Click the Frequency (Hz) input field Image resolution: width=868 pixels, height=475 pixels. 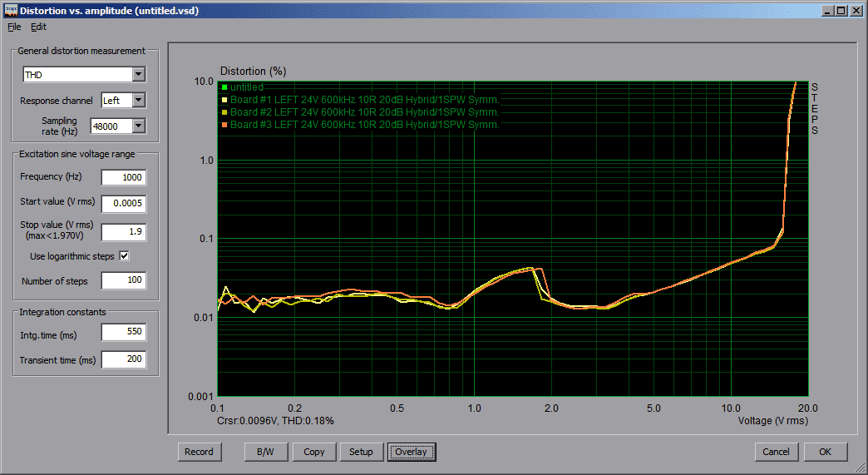(123, 177)
